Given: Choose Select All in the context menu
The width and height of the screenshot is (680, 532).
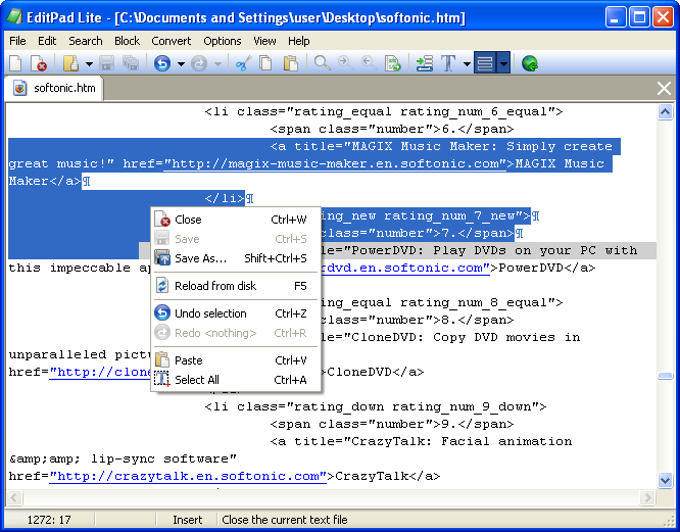Looking at the screenshot, I should point(235,380).
